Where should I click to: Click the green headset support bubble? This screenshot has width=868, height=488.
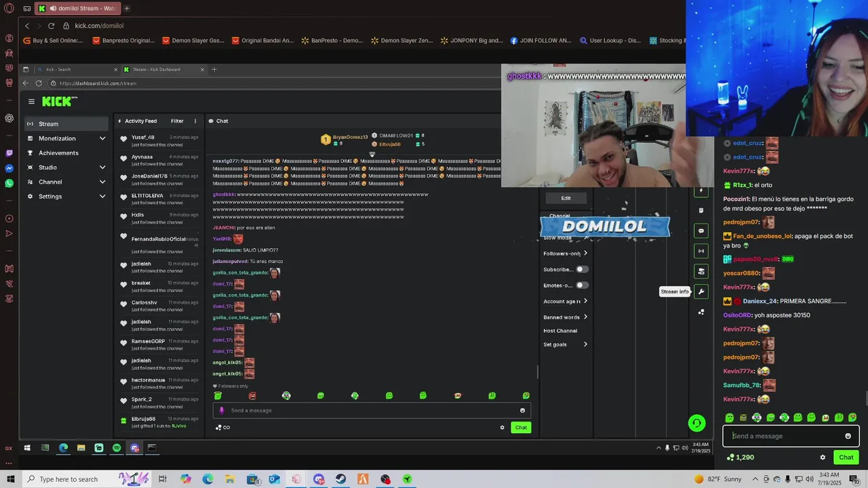coord(696,423)
